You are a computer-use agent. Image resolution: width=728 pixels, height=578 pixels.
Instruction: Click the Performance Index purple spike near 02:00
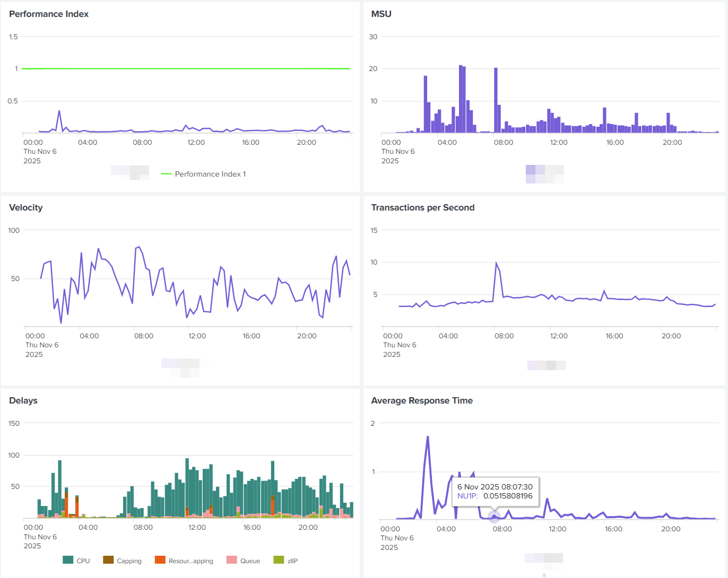tap(59, 111)
